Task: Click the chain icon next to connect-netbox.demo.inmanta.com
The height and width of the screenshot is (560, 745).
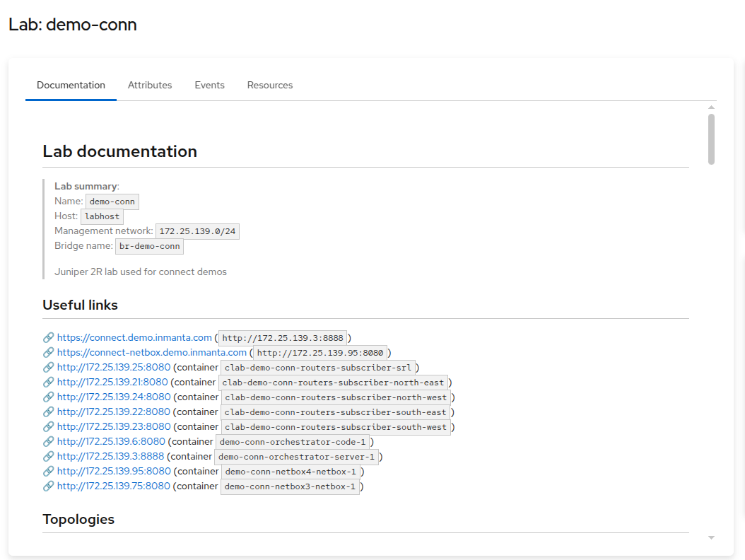Action: (48, 352)
